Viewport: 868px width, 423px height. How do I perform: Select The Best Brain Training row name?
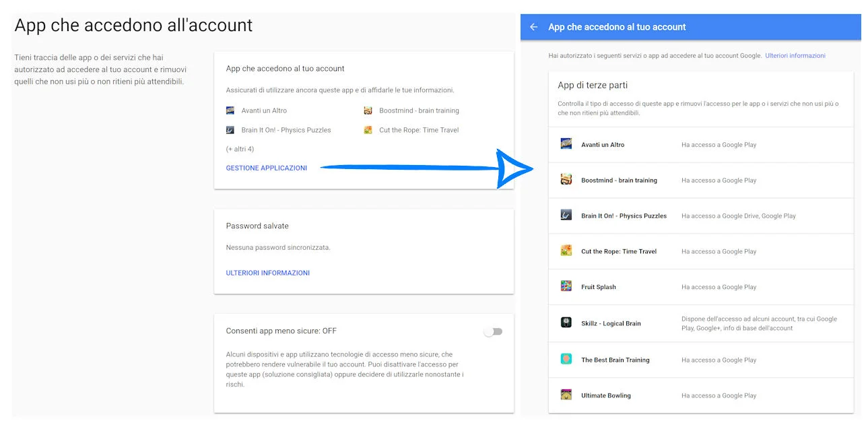click(615, 360)
